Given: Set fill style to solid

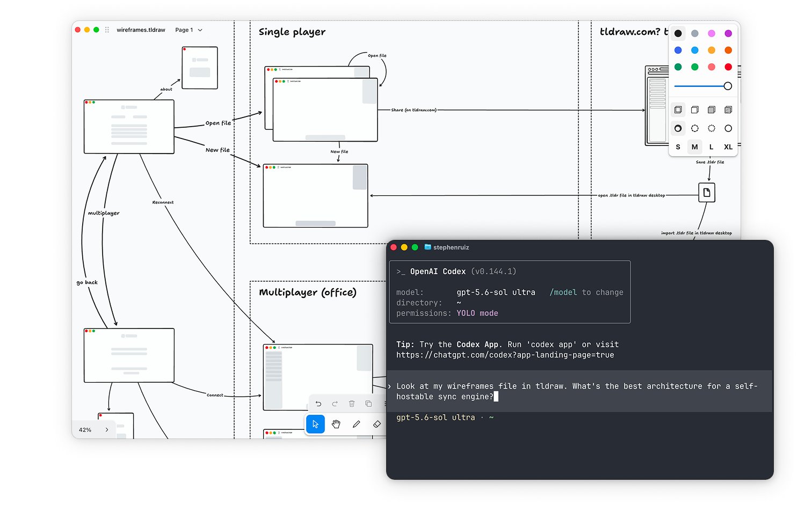Looking at the screenshot, I should coord(712,110).
